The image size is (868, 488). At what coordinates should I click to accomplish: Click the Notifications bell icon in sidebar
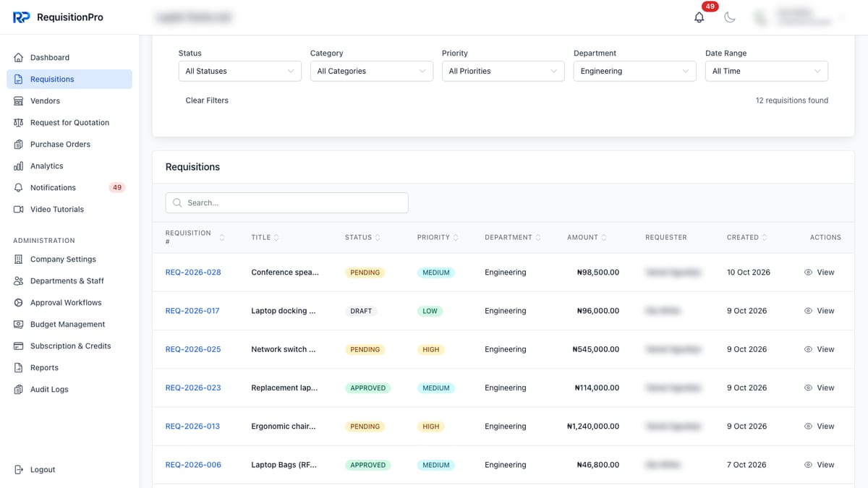click(19, 188)
